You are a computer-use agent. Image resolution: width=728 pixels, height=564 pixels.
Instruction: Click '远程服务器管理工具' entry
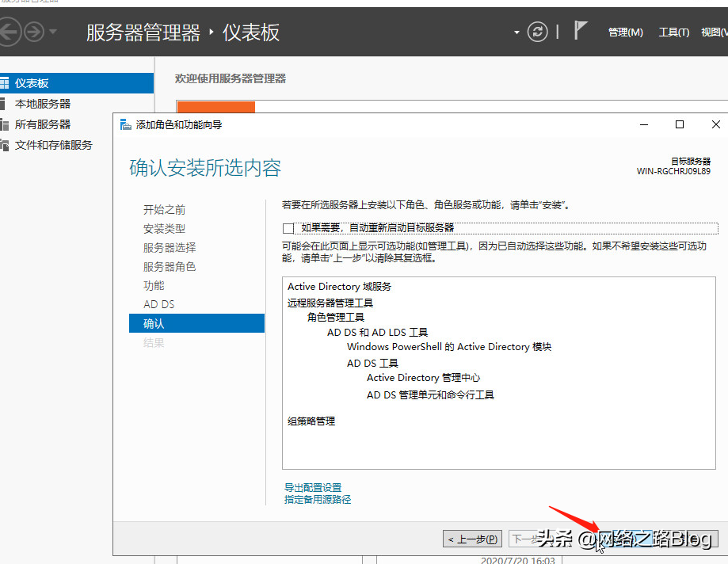tap(330, 303)
